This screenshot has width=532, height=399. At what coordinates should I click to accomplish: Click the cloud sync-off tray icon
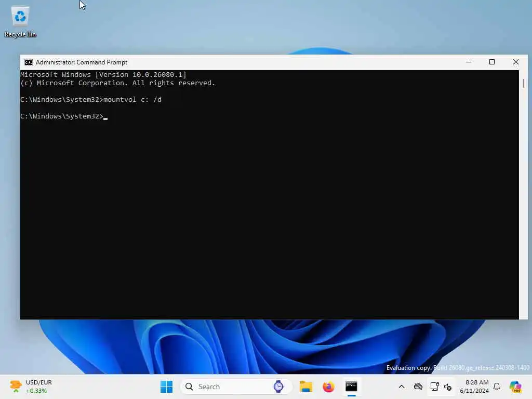418,387
